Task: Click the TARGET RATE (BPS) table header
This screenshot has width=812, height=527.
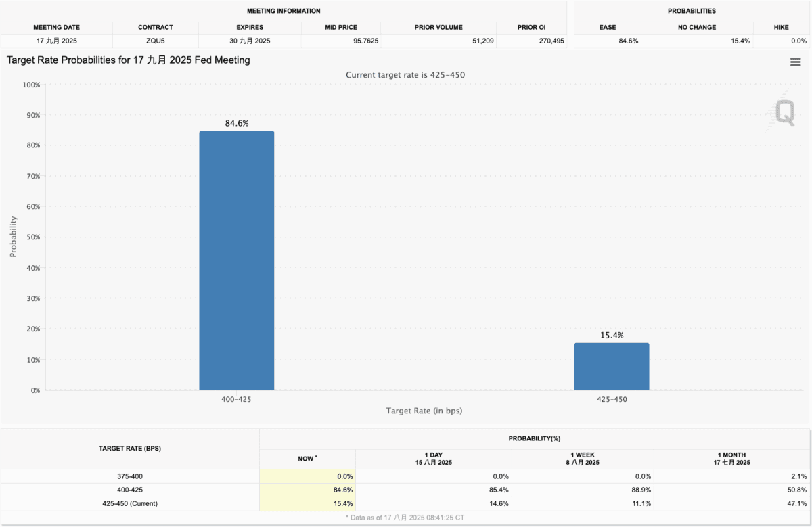Action: (130, 449)
